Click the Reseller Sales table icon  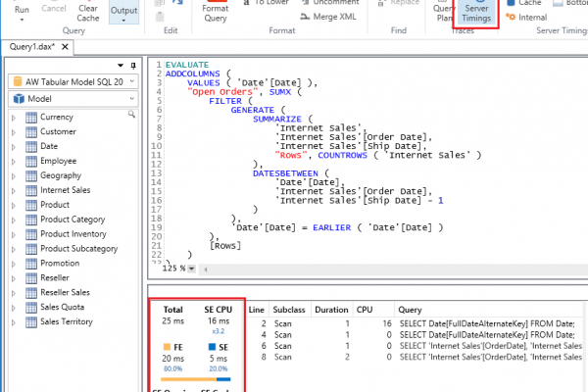31,293
